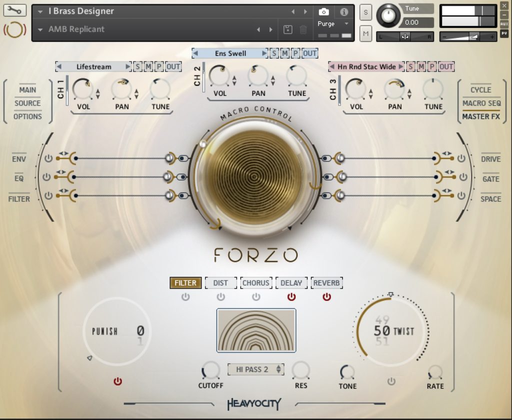This screenshot has width=512, height=420.
Task: Click the header Mute M button
Action: [365, 33]
